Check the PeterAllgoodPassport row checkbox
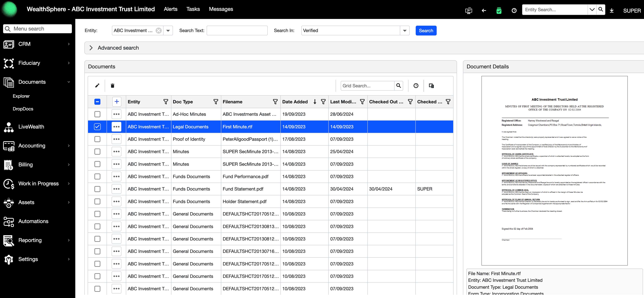 click(97, 139)
